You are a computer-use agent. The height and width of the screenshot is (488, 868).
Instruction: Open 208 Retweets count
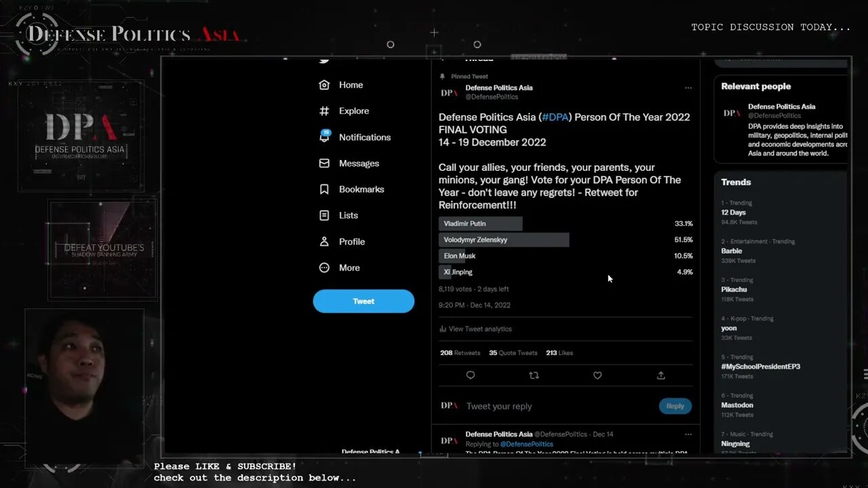tap(460, 352)
